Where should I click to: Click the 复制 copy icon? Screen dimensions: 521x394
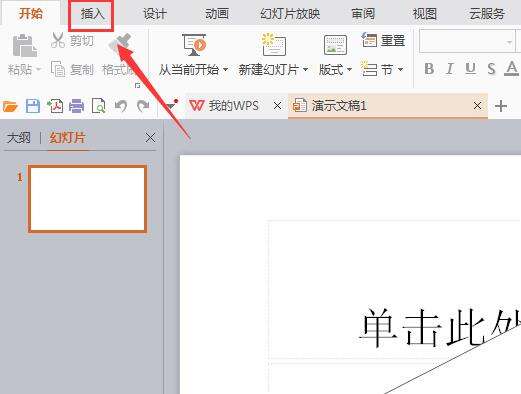(x=58, y=69)
